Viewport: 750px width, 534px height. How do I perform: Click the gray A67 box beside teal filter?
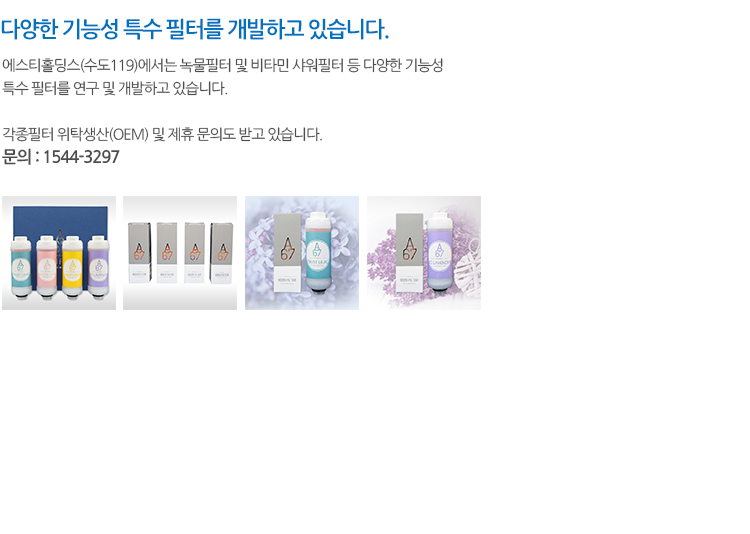[287, 253]
